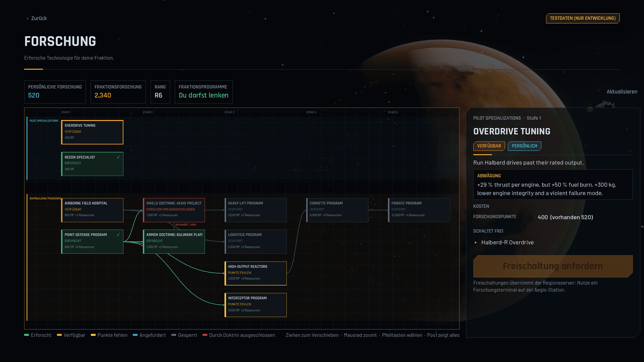Click the Aktualisieren refresh button

click(x=622, y=92)
